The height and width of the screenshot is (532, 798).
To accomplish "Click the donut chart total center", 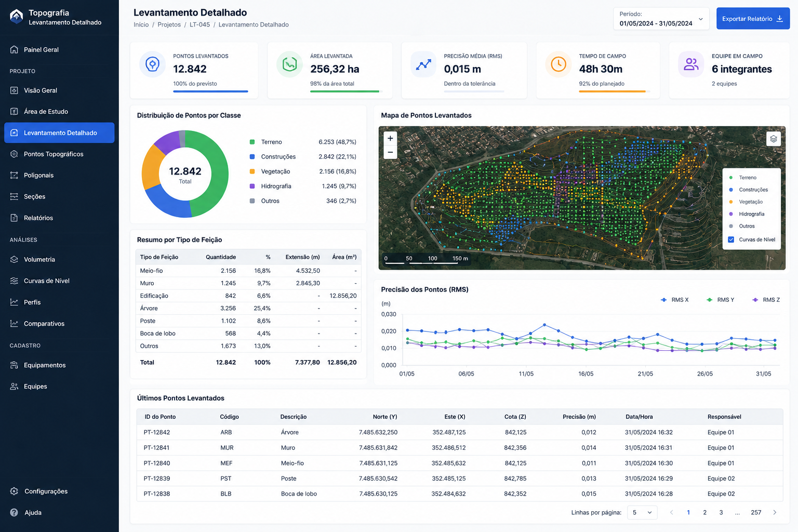I will (185, 175).
